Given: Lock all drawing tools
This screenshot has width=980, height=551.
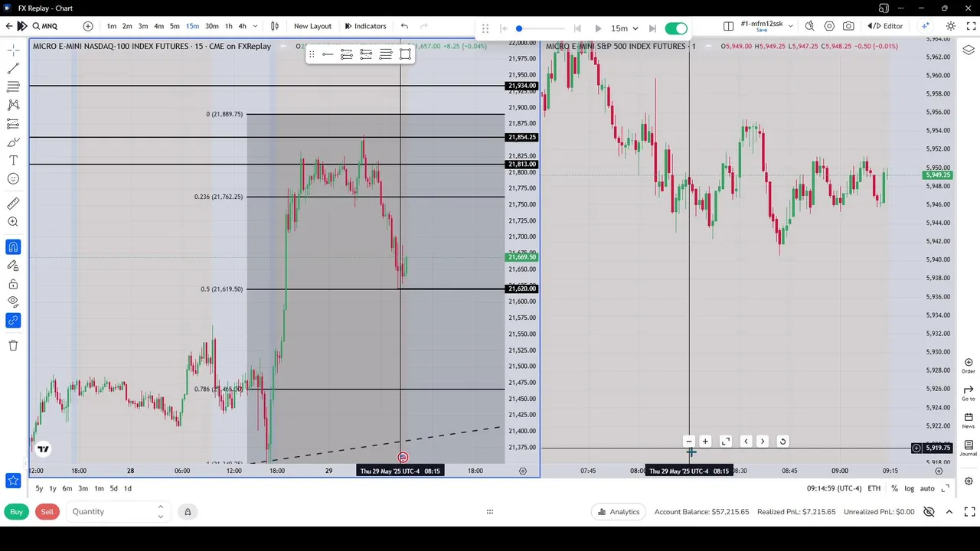Looking at the screenshot, I should click(13, 284).
